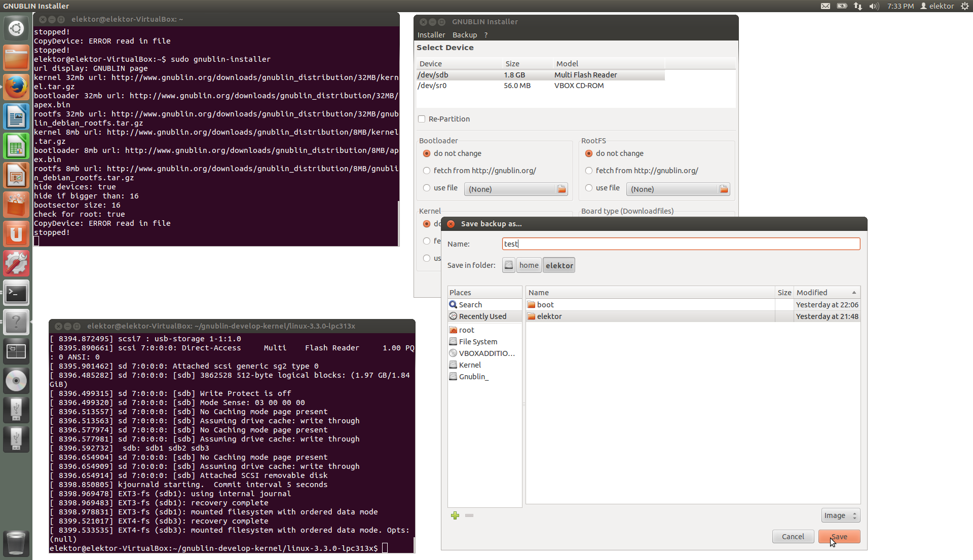Enable the Re-Partition checkbox
Viewport: 973px width, 560px height.
coord(422,119)
